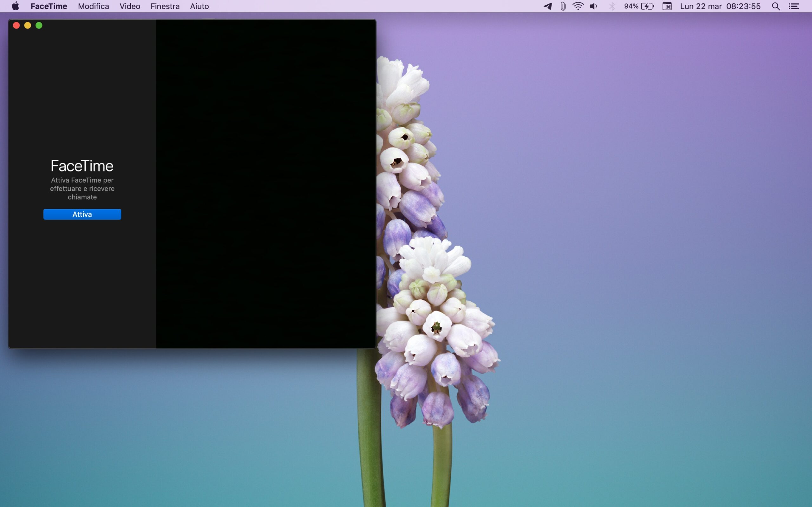Open the date and time display
The width and height of the screenshot is (812, 507).
720,6
